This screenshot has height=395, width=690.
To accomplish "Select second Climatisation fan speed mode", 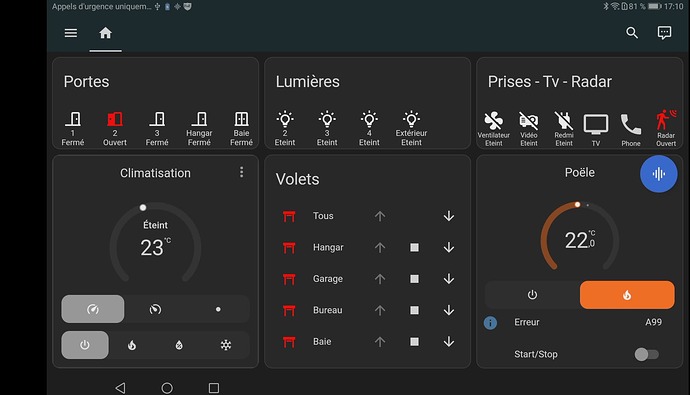I will [155, 309].
